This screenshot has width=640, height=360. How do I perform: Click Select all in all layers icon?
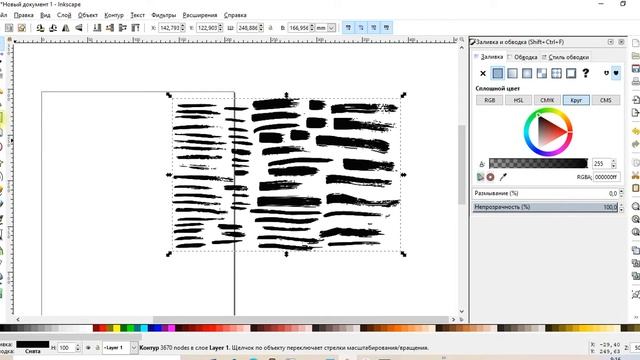tap(22, 28)
